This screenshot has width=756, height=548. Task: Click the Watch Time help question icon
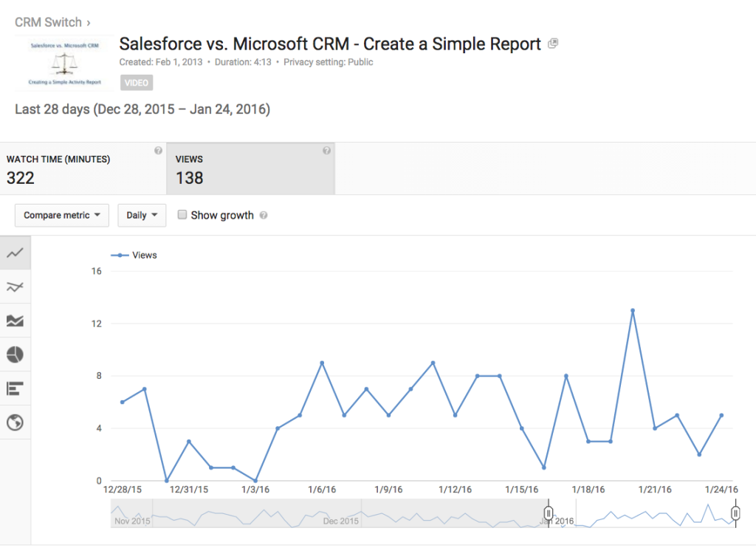[x=158, y=151]
